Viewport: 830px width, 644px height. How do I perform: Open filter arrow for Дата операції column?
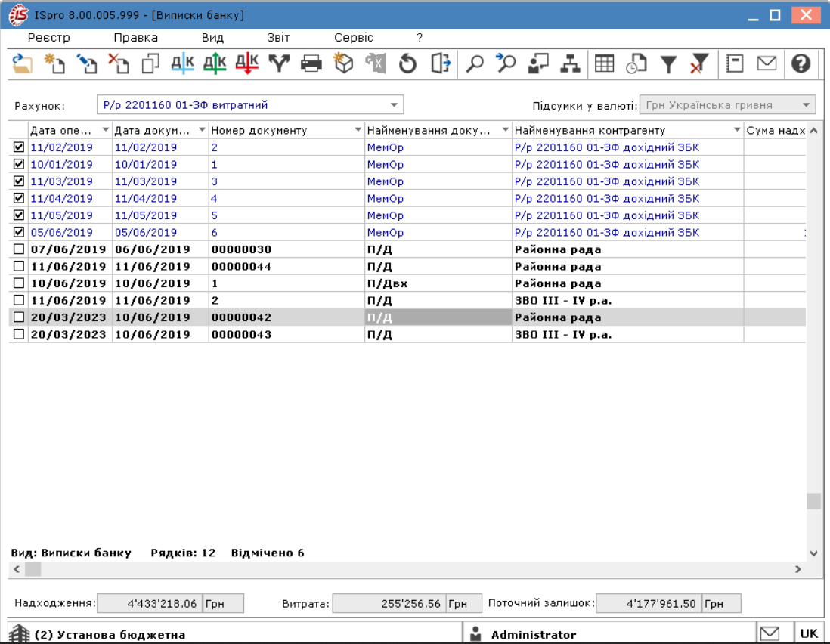click(x=105, y=130)
